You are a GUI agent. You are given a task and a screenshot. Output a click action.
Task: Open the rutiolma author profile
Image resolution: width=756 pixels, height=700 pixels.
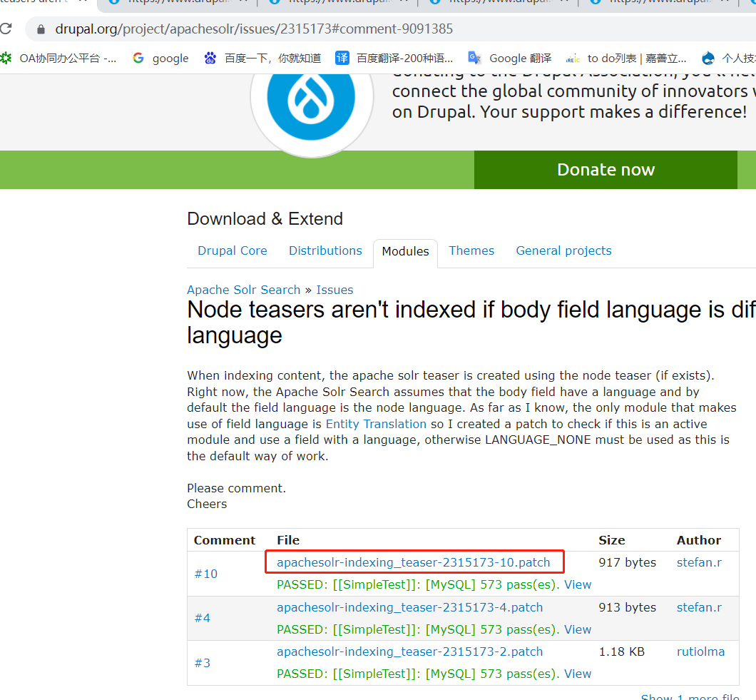[700, 651]
